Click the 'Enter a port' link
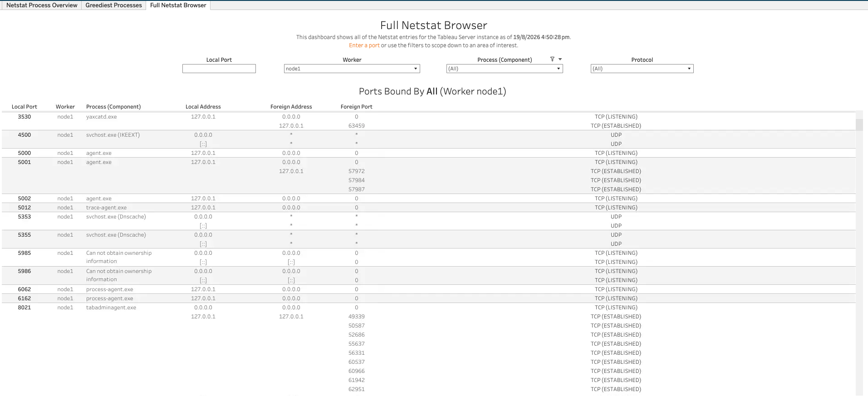 [x=364, y=45]
